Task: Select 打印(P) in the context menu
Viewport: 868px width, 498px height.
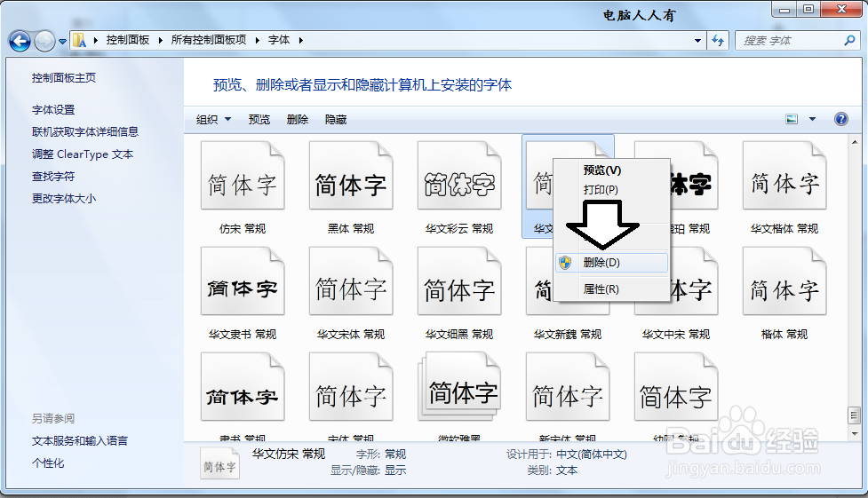Action: pyautogui.click(x=601, y=190)
